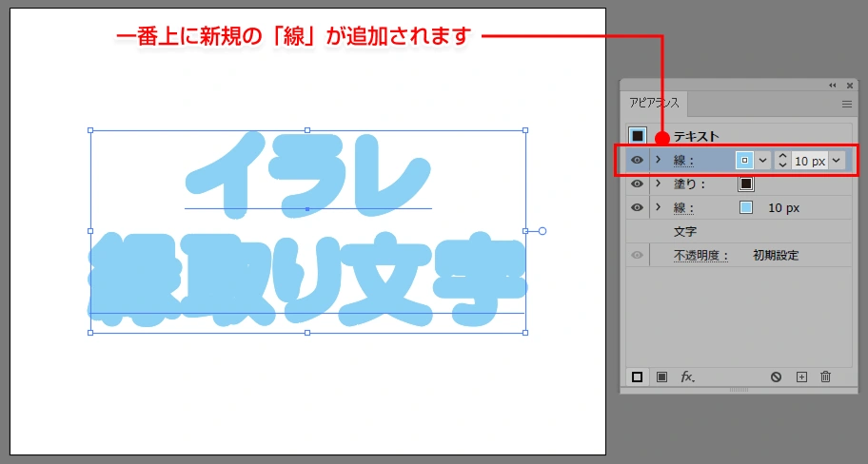Expand the highlighted top 線 row chevron
This screenshot has width=868, height=464.
click(659, 160)
